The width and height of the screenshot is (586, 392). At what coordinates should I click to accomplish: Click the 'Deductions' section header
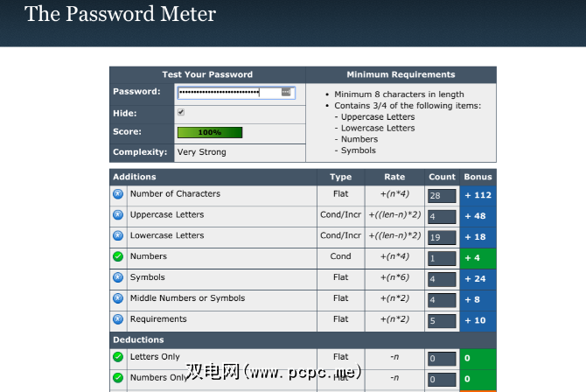click(138, 340)
